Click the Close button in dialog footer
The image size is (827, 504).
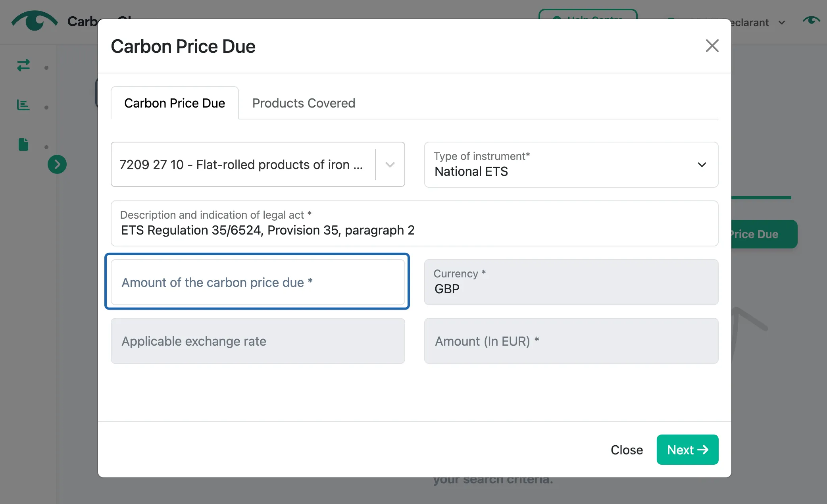pos(627,450)
